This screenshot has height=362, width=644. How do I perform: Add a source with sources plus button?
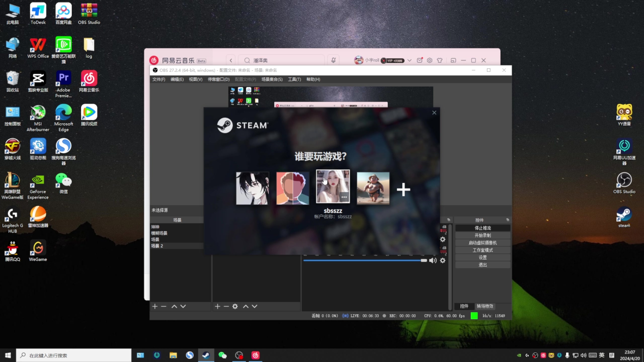click(218, 306)
